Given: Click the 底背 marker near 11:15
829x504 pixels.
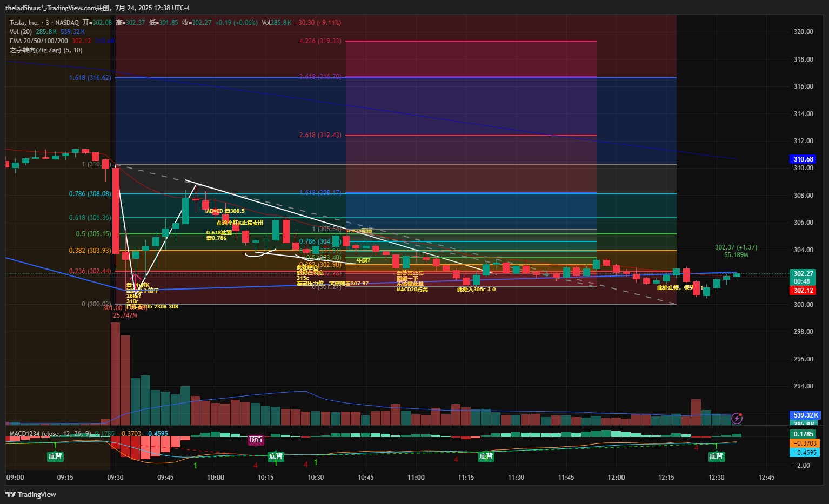Looking at the screenshot, I should coord(486,456).
